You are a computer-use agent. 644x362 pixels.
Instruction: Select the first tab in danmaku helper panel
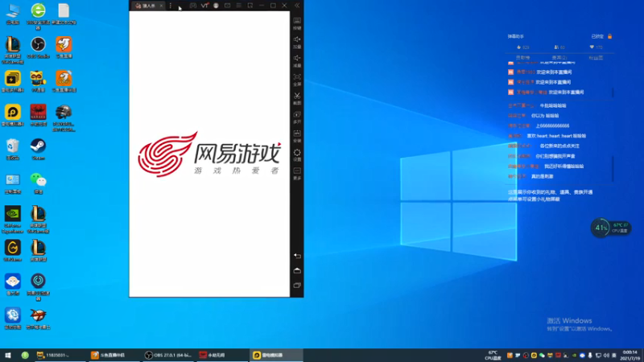522,58
